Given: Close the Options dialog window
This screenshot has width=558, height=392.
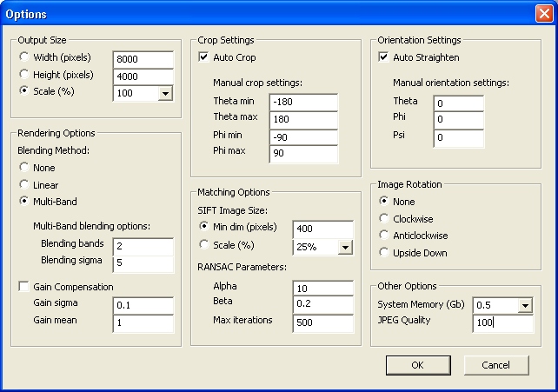Looking at the screenshot, I should click(x=544, y=14).
